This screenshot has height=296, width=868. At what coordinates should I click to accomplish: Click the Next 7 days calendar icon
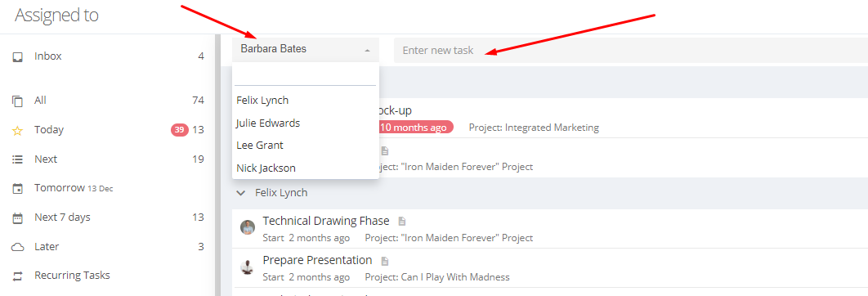pos(18,218)
